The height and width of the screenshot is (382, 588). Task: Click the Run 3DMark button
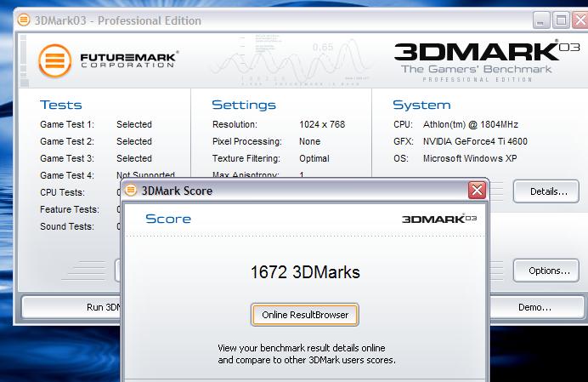point(71,307)
